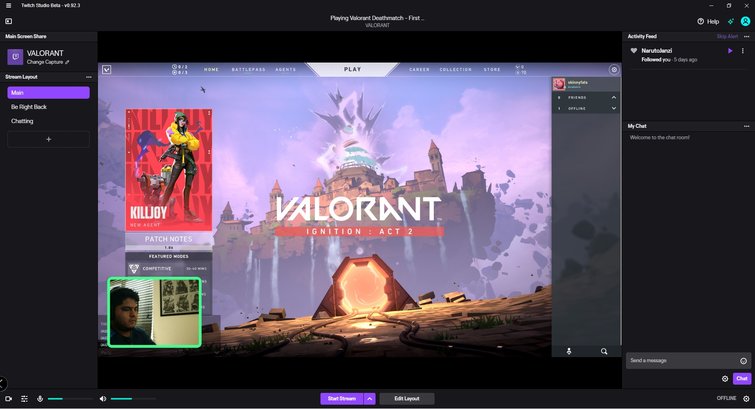Open settings gear next to OFFLINE status

(x=746, y=398)
